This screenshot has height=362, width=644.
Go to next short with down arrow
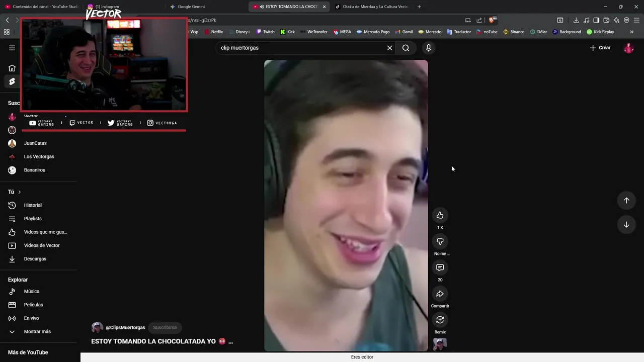[626, 225]
